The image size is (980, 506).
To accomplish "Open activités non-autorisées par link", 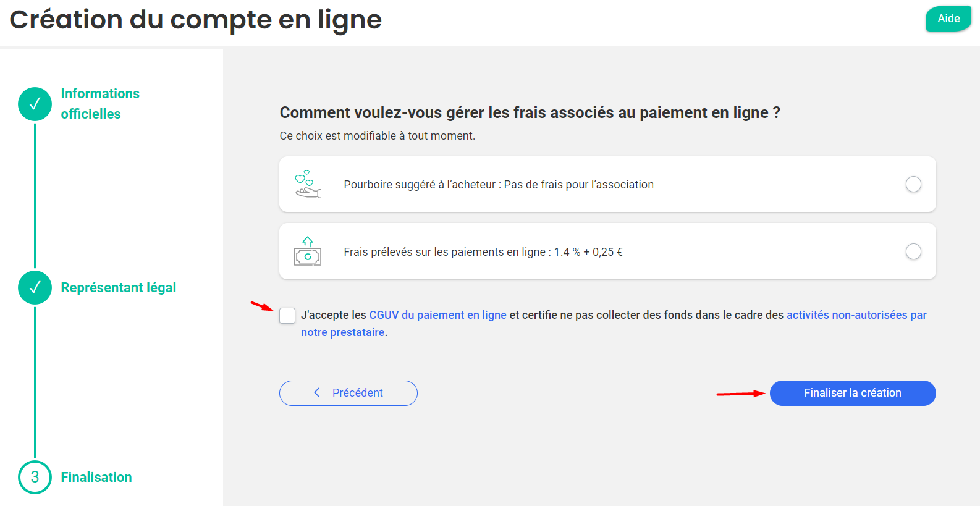I will coord(856,315).
